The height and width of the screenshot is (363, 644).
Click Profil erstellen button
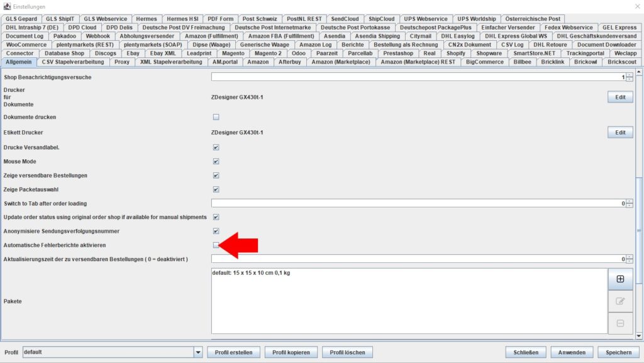tap(233, 352)
